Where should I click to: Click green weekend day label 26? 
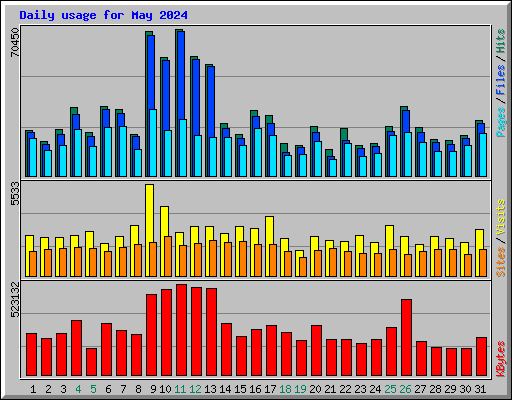[x=405, y=389]
